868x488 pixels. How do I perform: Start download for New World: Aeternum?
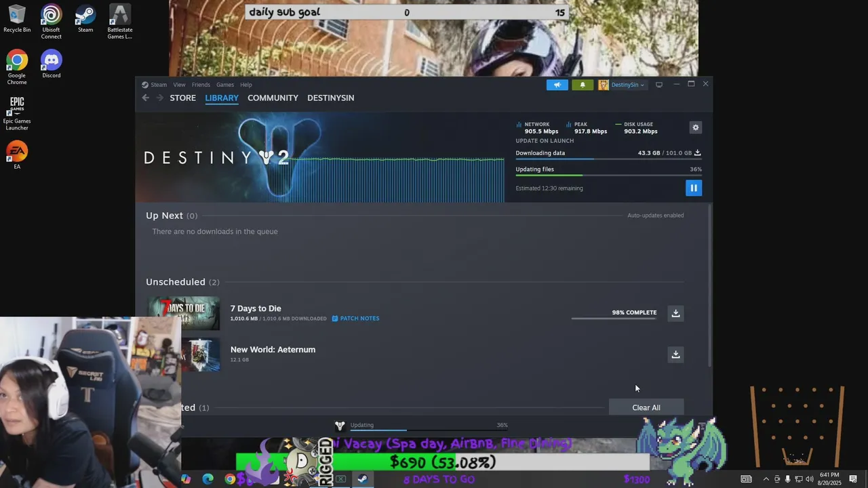tap(675, 354)
